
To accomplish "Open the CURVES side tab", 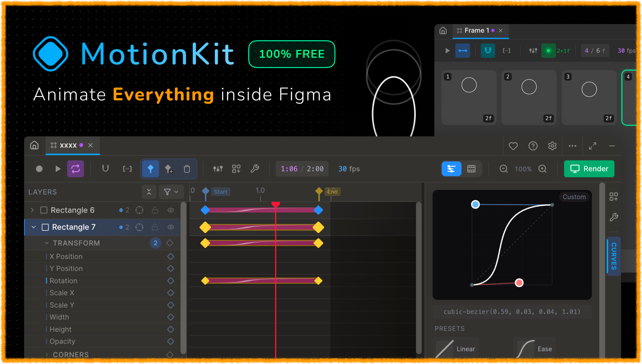I will pos(614,256).
